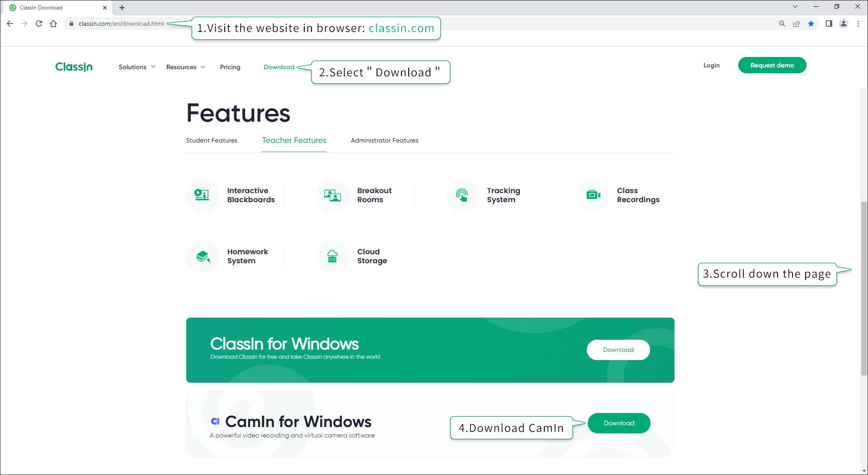Click the Interactive Blackboards label
Screen dimensions: 868x475
[251, 195]
